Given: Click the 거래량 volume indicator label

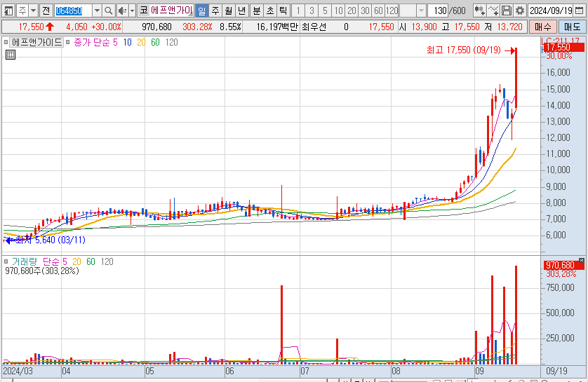Looking at the screenshot, I should tap(25, 261).
